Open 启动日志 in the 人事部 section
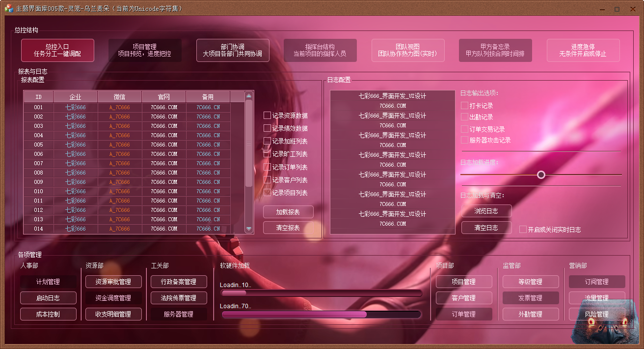The height and width of the screenshot is (349, 644). 48,298
